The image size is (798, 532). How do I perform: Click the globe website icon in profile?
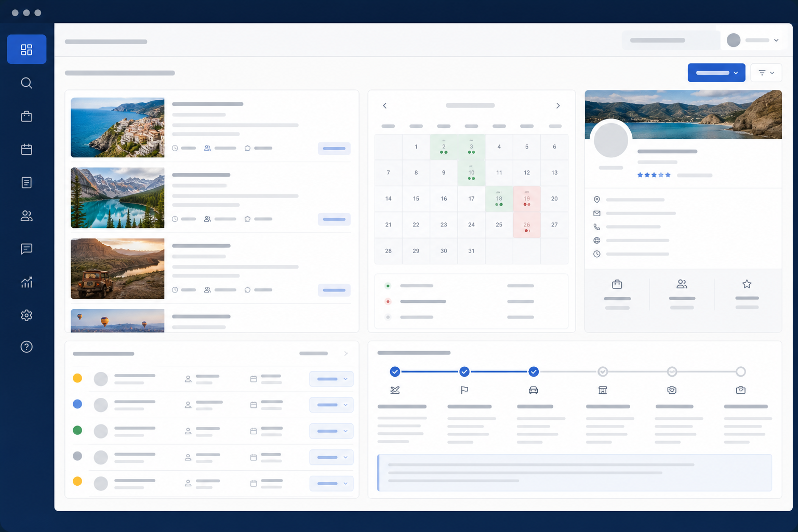tap(597, 241)
